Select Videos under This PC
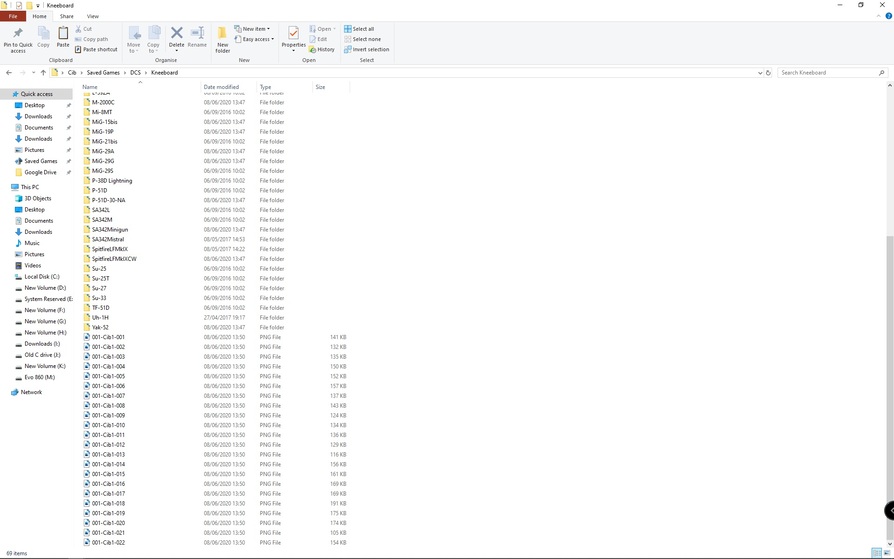Image resolution: width=894 pixels, height=559 pixels. click(32, 265)
